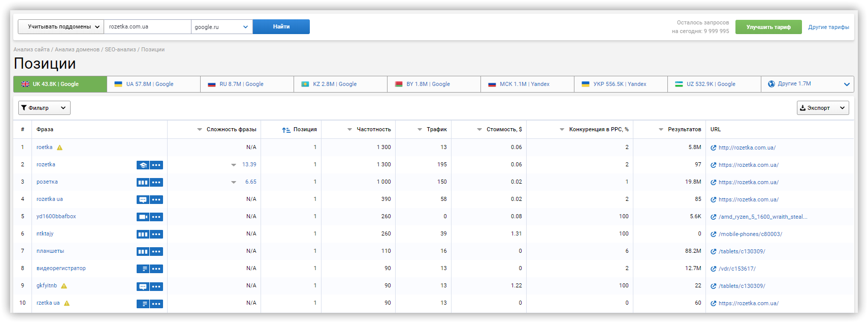Open the google.ru search engine dropdown
This screenshot has width=868, height=323.
click(x=222, y=26)
